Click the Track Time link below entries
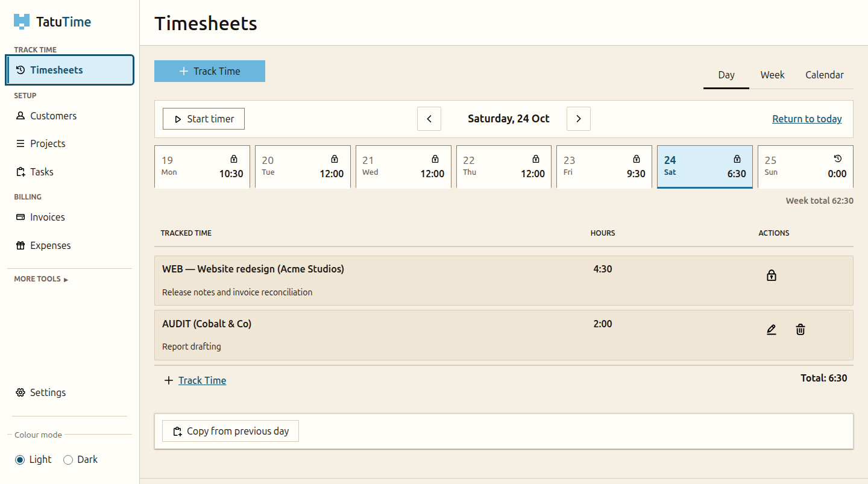 (203, 380)
